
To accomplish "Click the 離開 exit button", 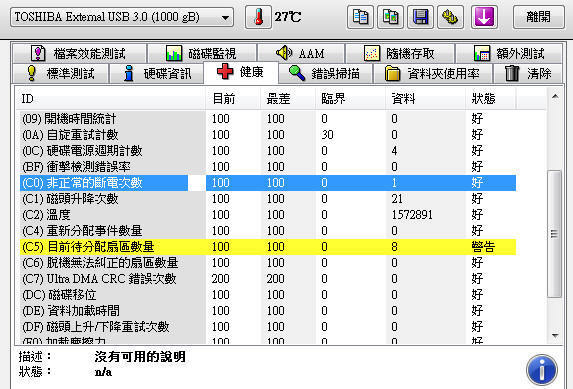I will [x=539, y=17].
